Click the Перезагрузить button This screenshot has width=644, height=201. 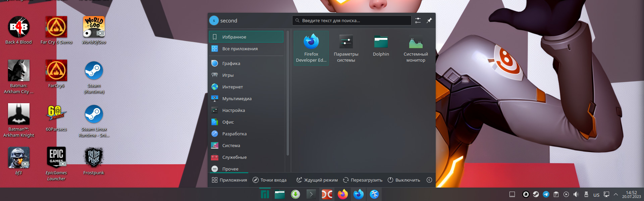tap(363, 180)
